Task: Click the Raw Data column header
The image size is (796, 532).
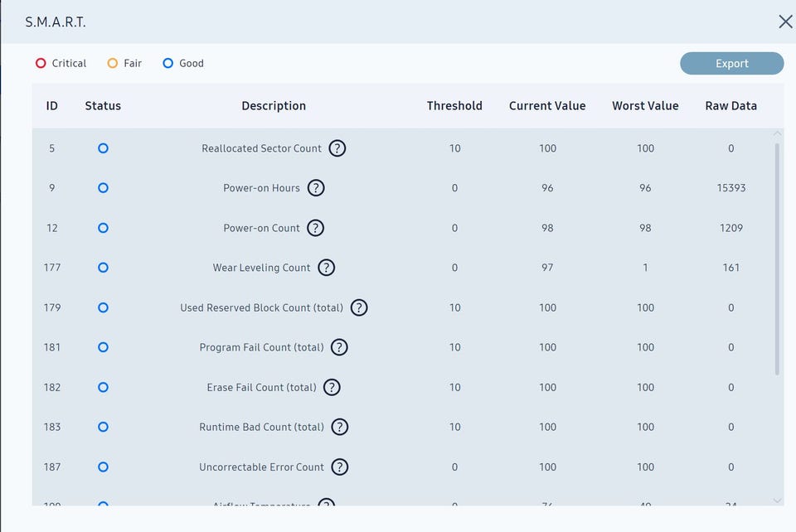Action: click(x=730, y=106)
